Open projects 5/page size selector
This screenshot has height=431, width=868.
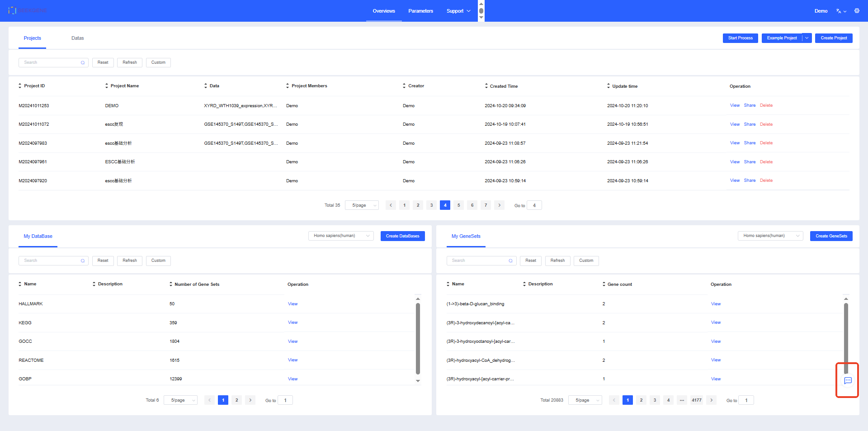pyautogui.click(x=362, y=205)
